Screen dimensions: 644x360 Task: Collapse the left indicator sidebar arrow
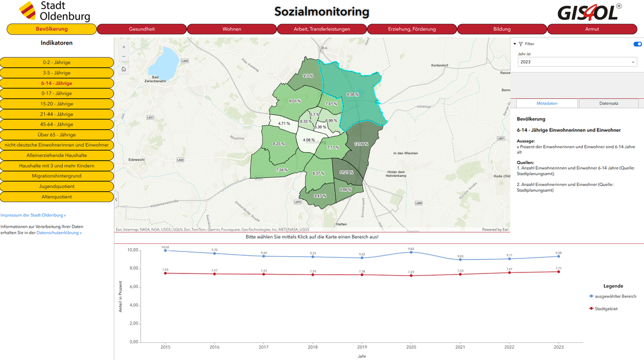click(117, 199)
